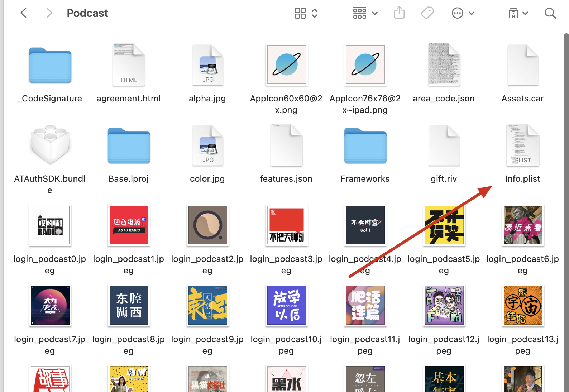569x392 pixels.
Task: Click the Assets.car name label
Action: (x=523, y=99)
